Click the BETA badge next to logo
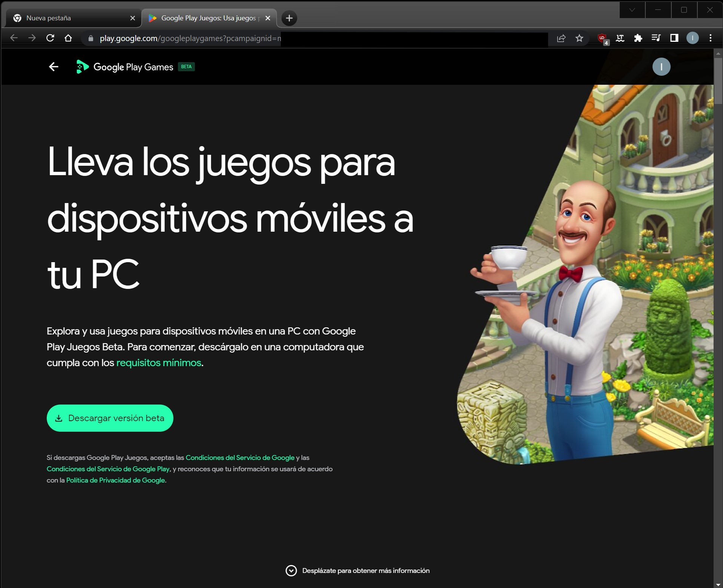The image size is (723, 588). (x=186, y=67)
